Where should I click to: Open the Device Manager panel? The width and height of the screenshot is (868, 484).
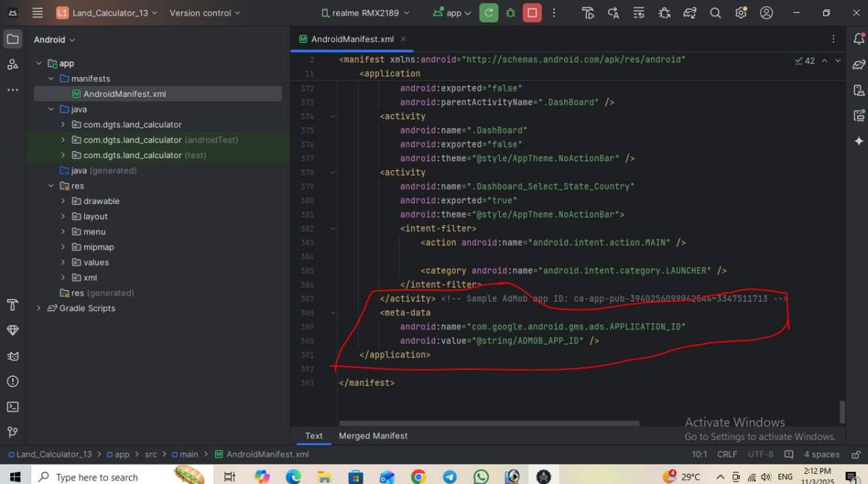click(x=859, y=90)
